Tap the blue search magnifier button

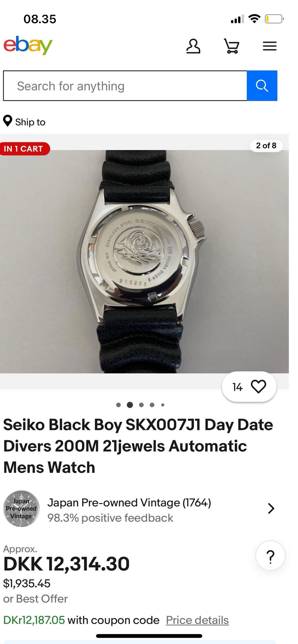click(x=262, y=86)
